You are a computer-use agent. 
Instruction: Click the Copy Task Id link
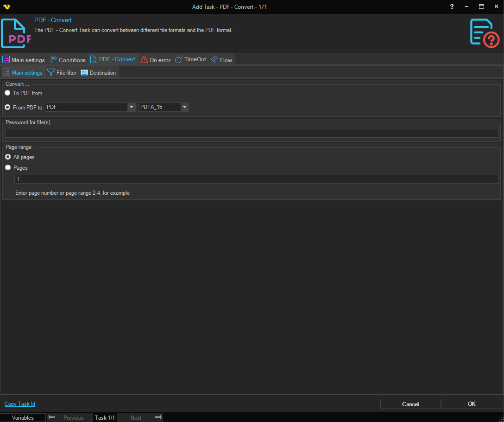click(x=20, y=404)
